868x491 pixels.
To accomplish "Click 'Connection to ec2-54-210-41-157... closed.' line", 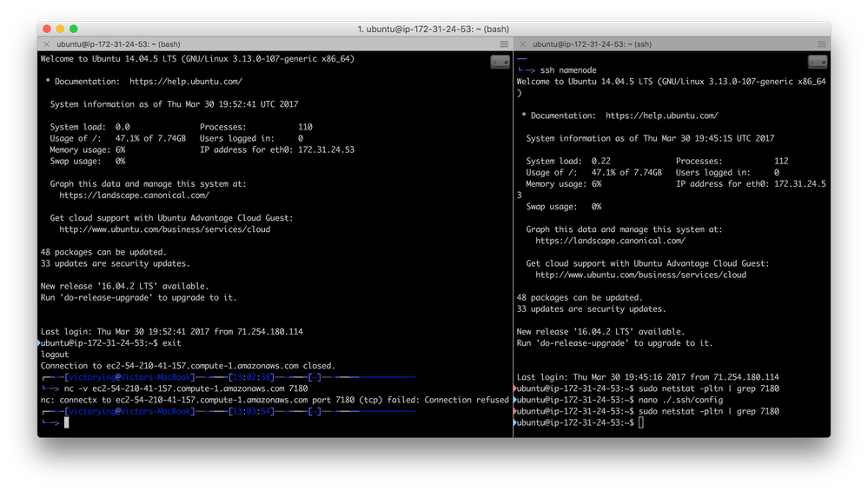I will (x=188, y=366).
